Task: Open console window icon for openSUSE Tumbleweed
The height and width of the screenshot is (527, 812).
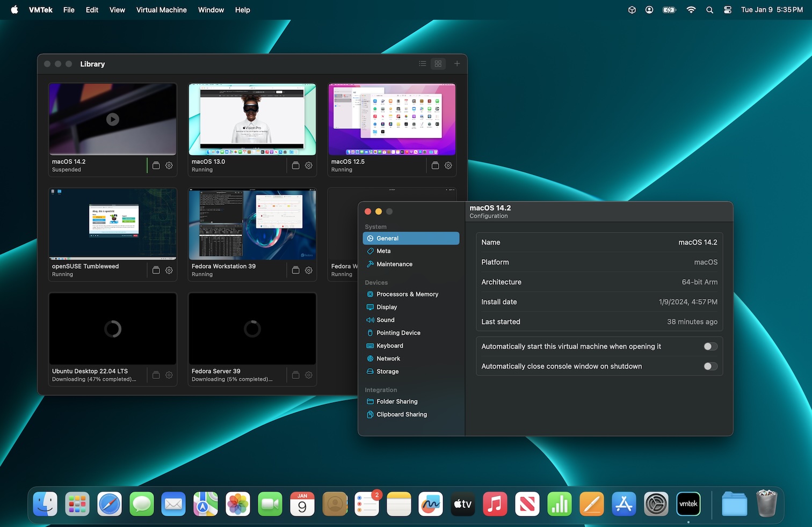Action: 156,270
